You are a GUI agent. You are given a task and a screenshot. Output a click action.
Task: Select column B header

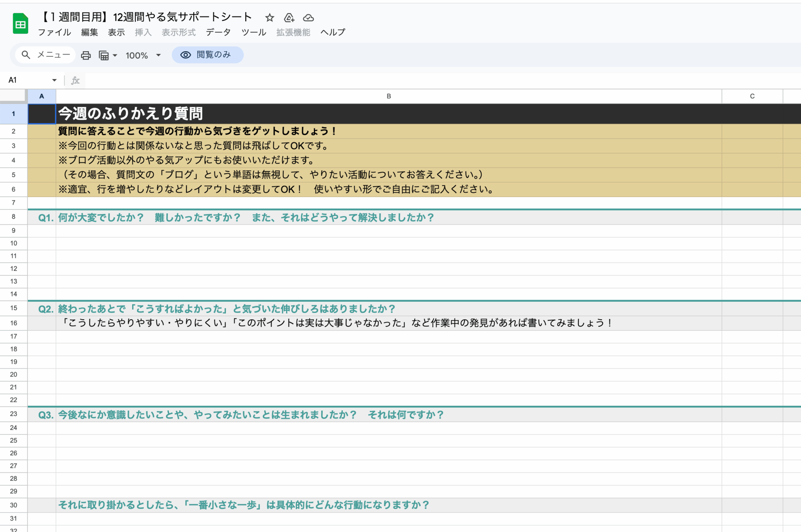pyautogui.click(x=389, y=96)
